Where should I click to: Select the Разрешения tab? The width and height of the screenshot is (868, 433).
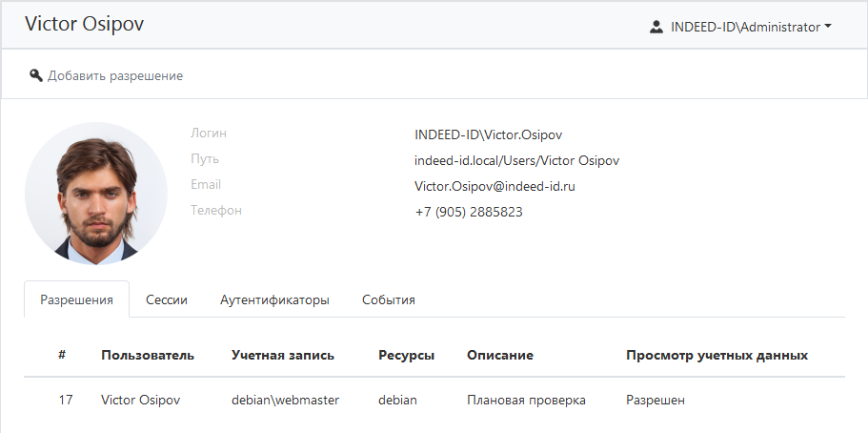(76, 299)
